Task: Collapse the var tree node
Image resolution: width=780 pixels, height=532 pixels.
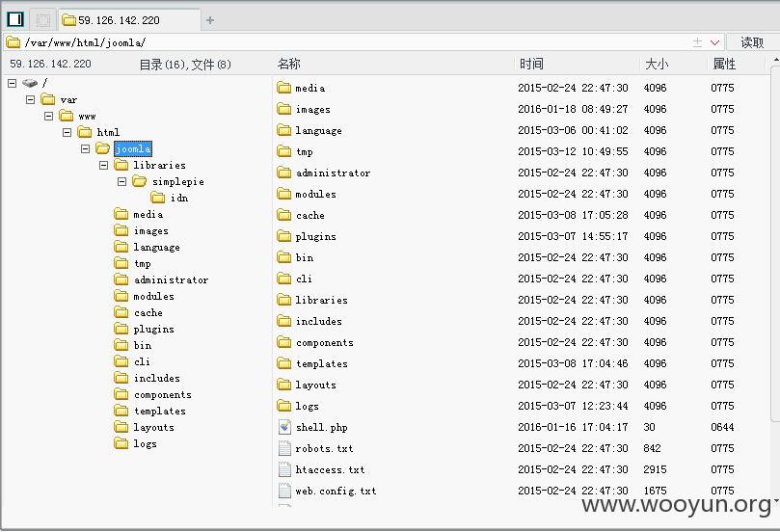Action: 30,99
